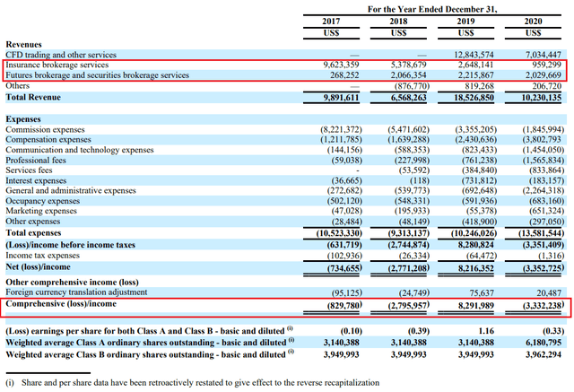Click Total Revenue 2017 value 9,891,611
Viewport: 574px width, 392px height.
click(x=341, y=98)
